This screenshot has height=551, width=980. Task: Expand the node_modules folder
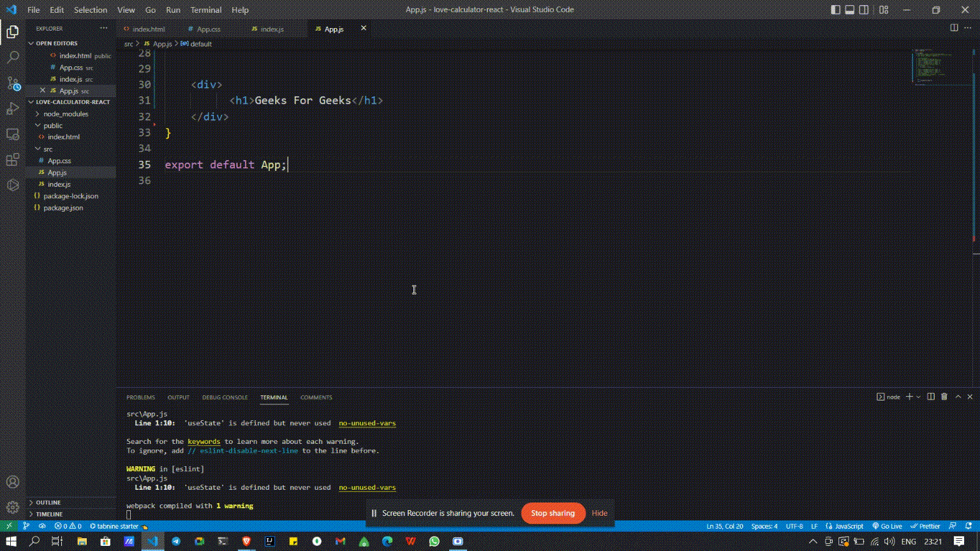[x=71, y=114]
